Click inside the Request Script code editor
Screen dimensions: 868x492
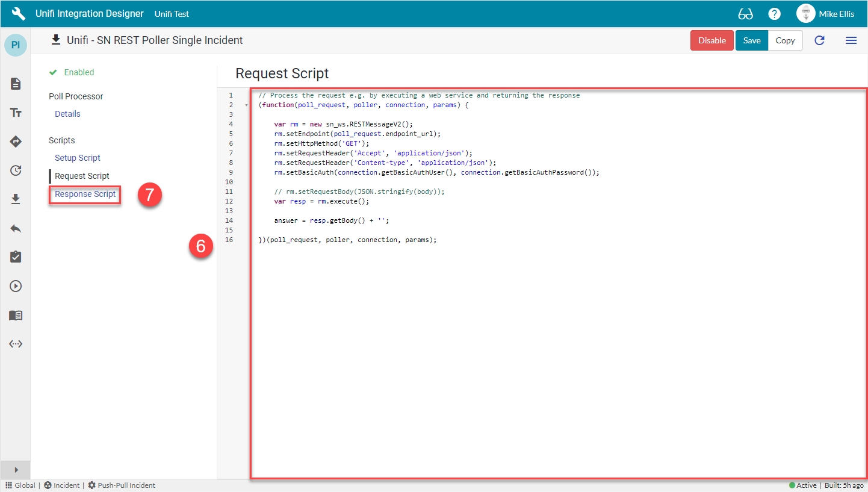point(542,331)
